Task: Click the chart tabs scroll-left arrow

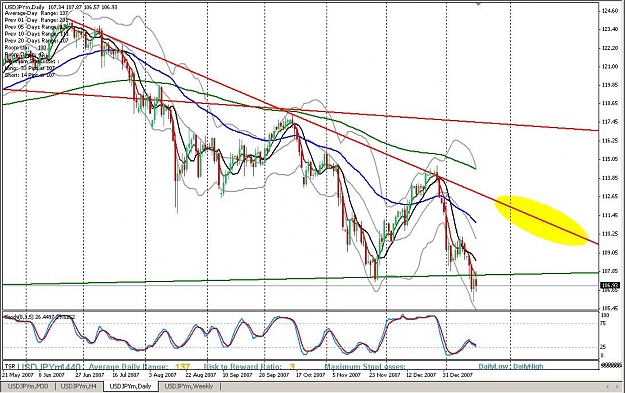Action: tap(607, 387)
